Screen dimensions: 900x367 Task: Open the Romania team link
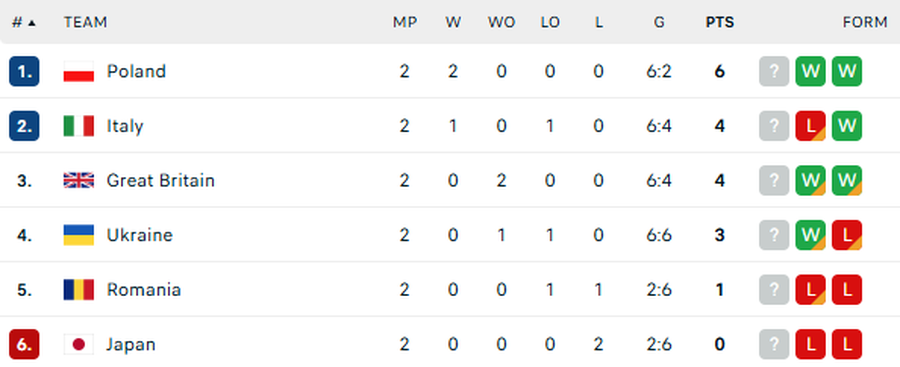click(x=144, y=289)
